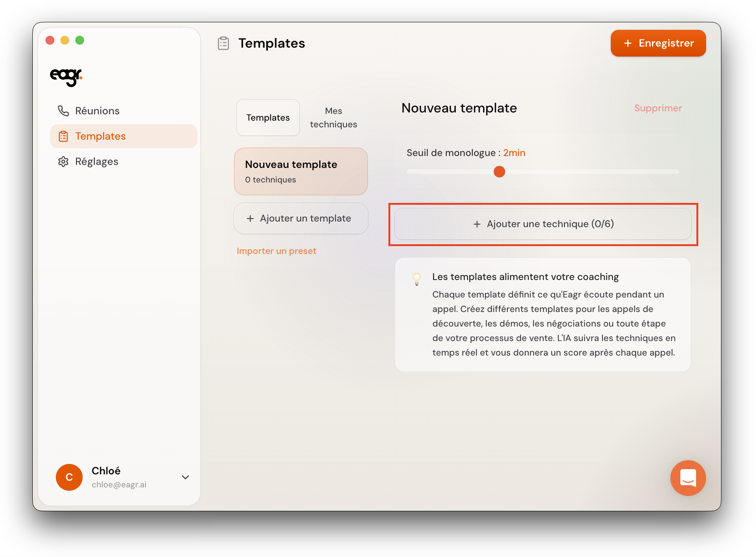756x557 pixels.
Task: Click Ajouter une technique (0/6)
Action: tap(543, 224)
